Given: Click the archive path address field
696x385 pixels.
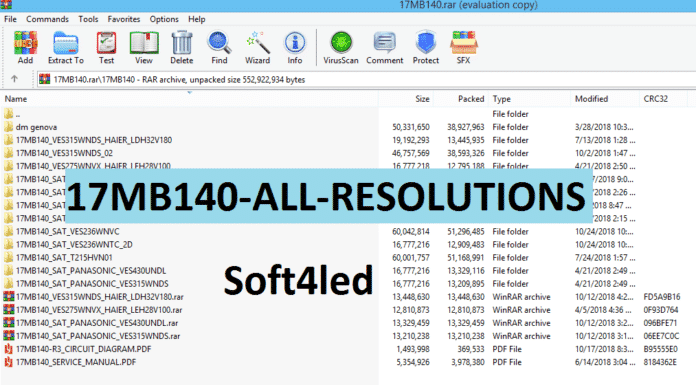Looking at the screenshot, I should pos(366,79).
